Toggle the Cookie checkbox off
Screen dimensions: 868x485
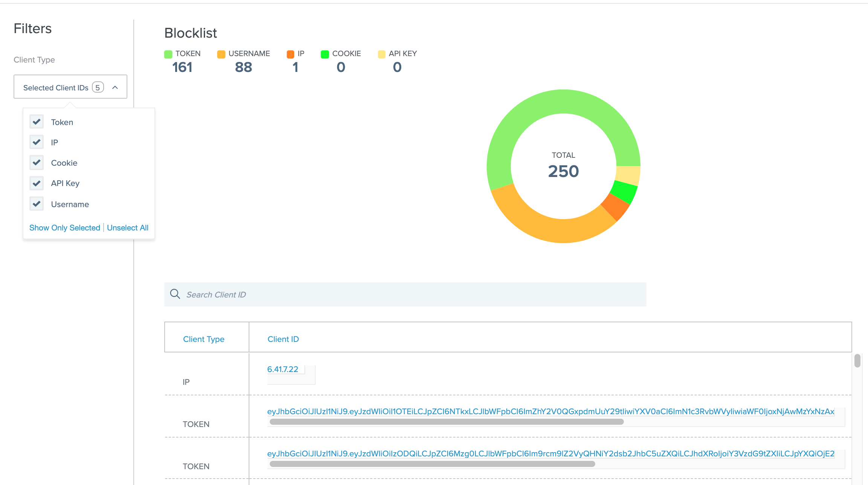pyautogui.click(x=37, y=162)
